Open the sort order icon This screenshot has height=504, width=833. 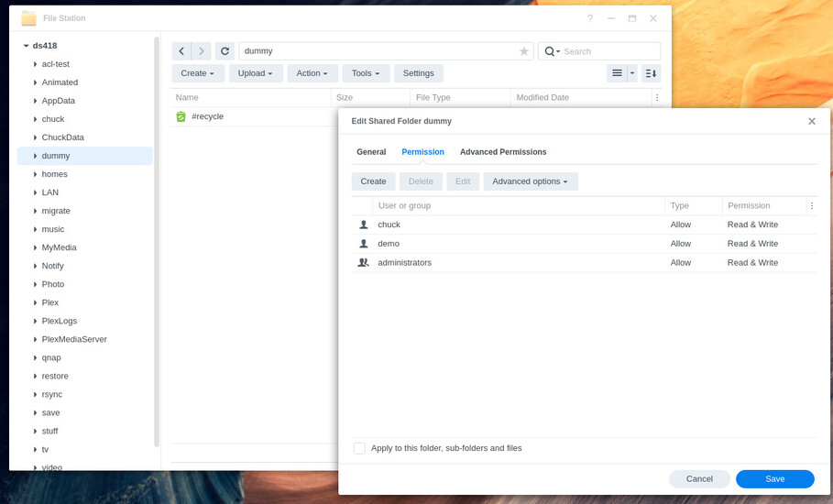651,73
